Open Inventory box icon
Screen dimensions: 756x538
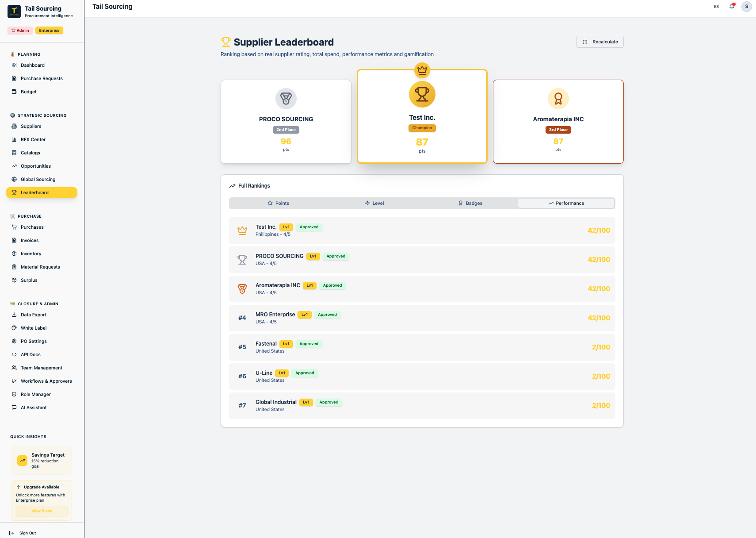click(14, 254)
